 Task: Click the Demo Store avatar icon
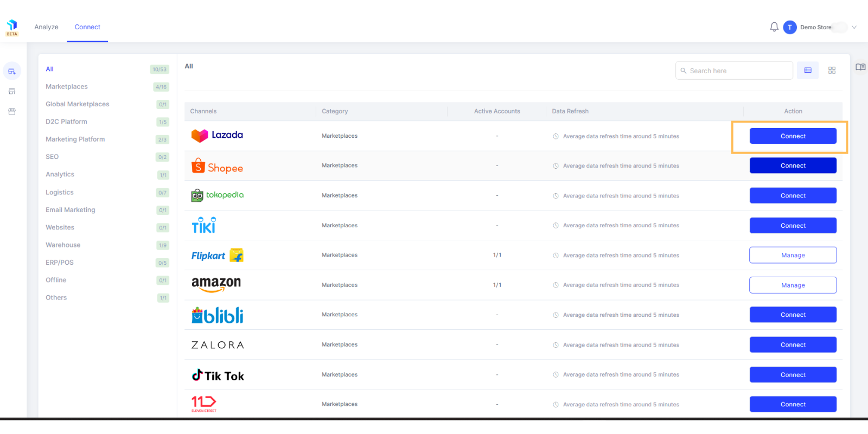click(790, 27)
